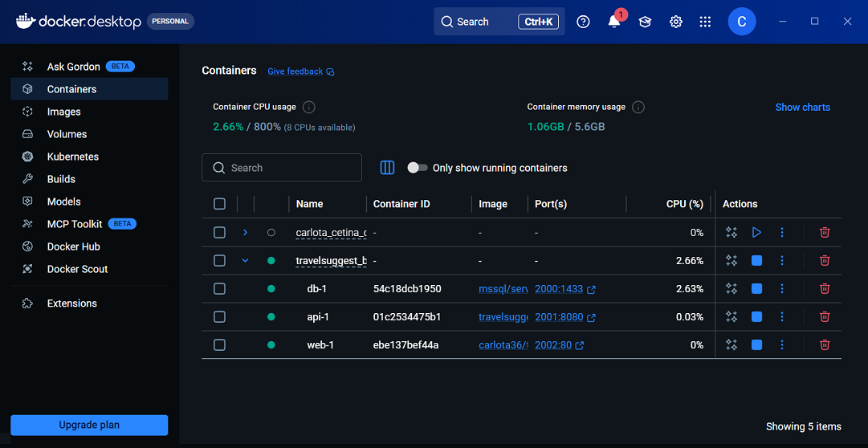Open MCP Toolkit in sidebar

coord(89,224)
